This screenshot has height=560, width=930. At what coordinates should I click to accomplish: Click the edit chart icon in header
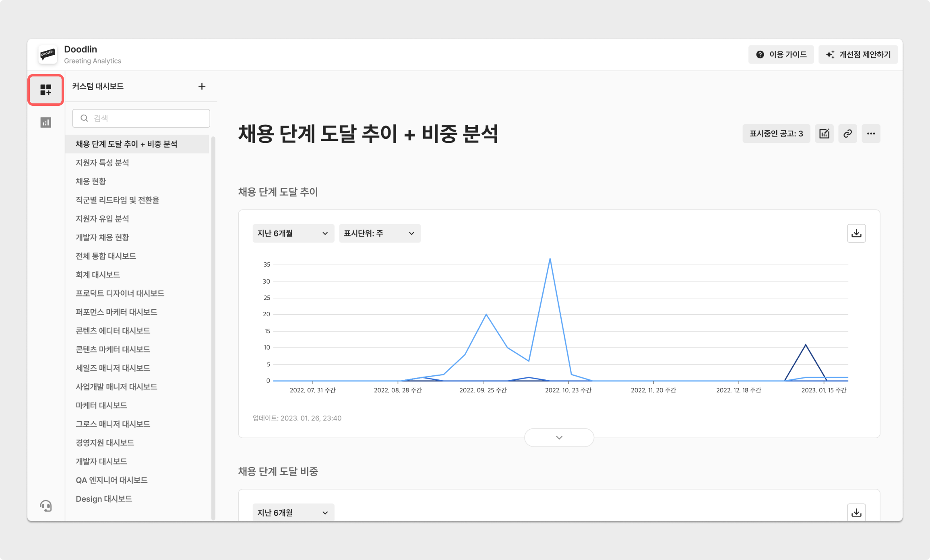click(x=824, y=134)
